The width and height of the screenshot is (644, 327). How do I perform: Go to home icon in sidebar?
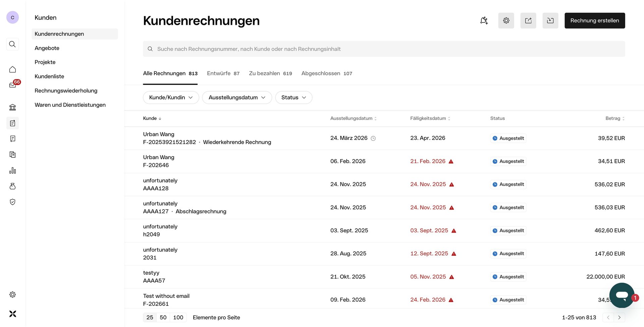[12, 69]
